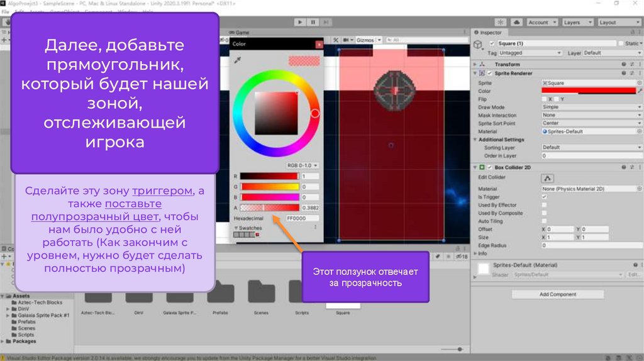The image size is (644, 361).
Task: Click the Edit Collider button
Action: pyautogui.click(x=548, y=178)
